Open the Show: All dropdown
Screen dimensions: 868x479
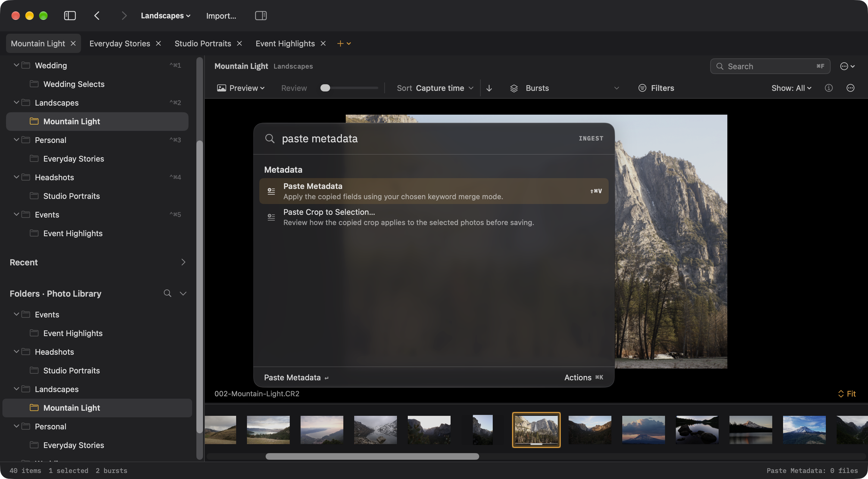pyautogui.click(x=792, y=88)
